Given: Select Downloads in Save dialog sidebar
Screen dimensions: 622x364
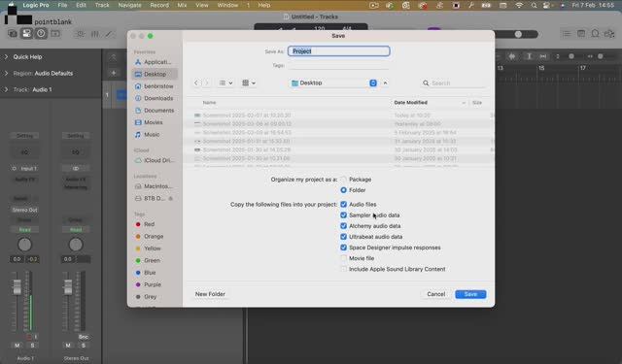Looking at the screenshot, I should click(155, 98).
